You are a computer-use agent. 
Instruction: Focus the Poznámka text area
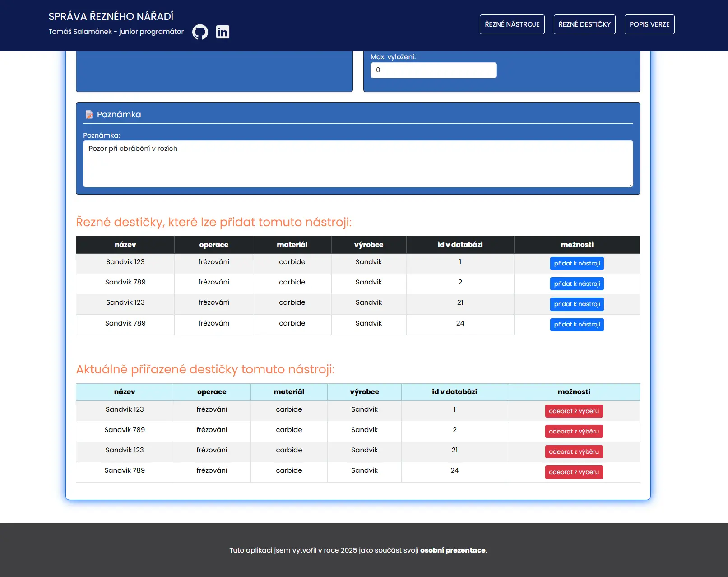358,164
